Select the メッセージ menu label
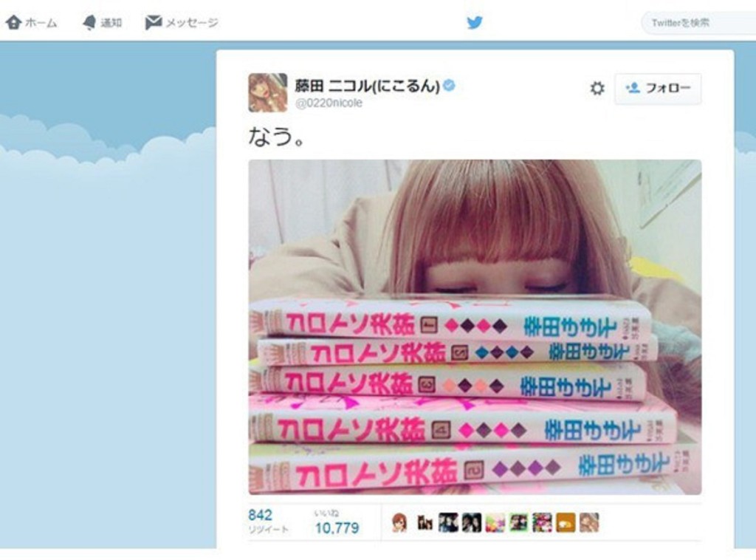Screen dimensions: 756x560 192,23
